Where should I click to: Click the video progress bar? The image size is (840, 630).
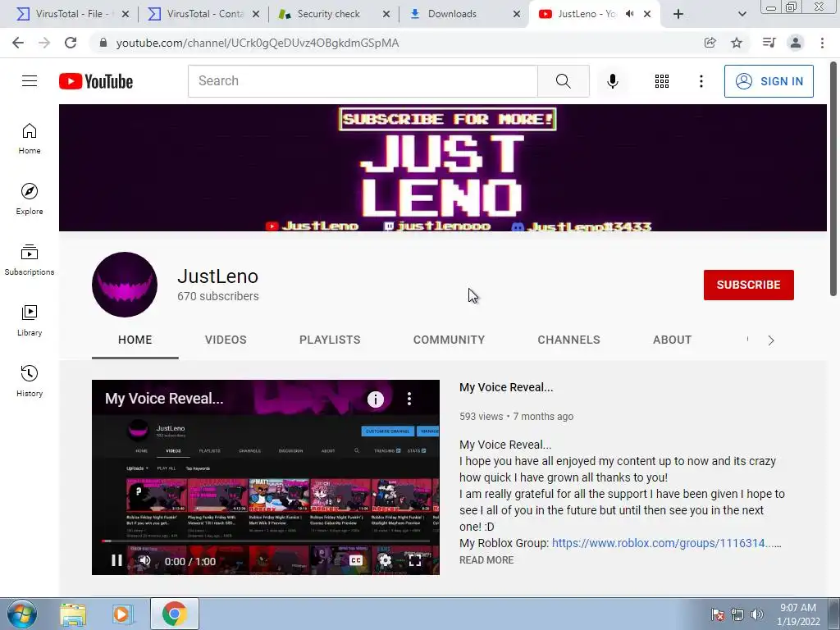point(266,541)
